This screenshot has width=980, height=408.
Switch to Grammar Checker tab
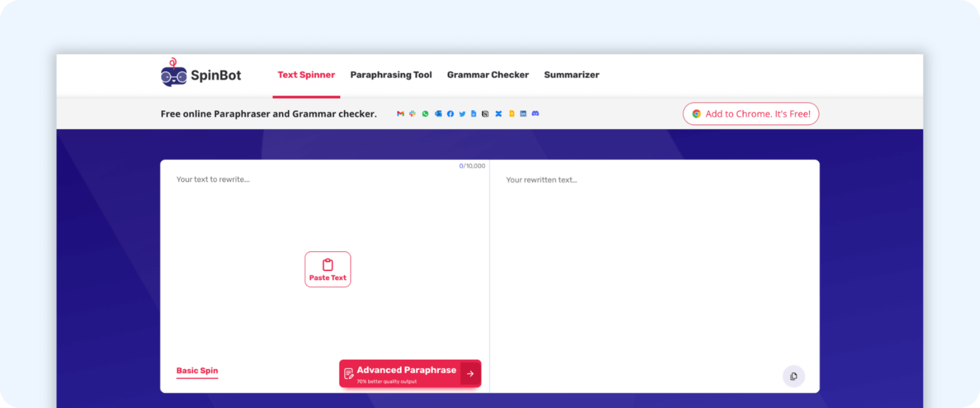click(x=488, y=75)
